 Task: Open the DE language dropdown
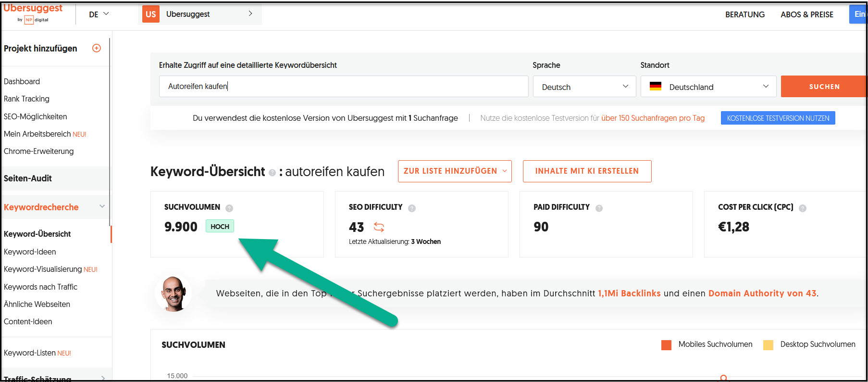(99, 14)
